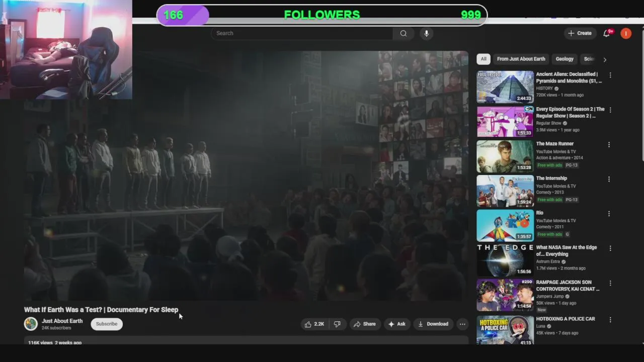Screen dimensions: 644x362
Task: Select the Geology filter chip
Action: [x=565, y=59]
